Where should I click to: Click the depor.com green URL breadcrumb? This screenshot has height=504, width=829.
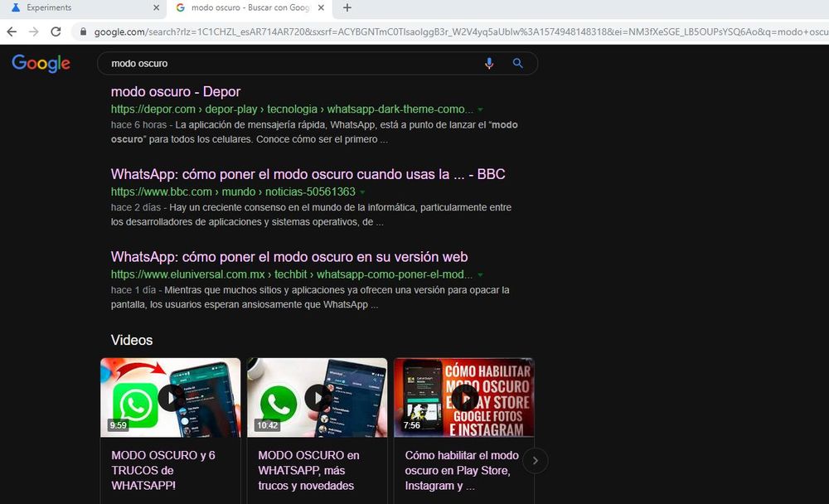(292, 109)
